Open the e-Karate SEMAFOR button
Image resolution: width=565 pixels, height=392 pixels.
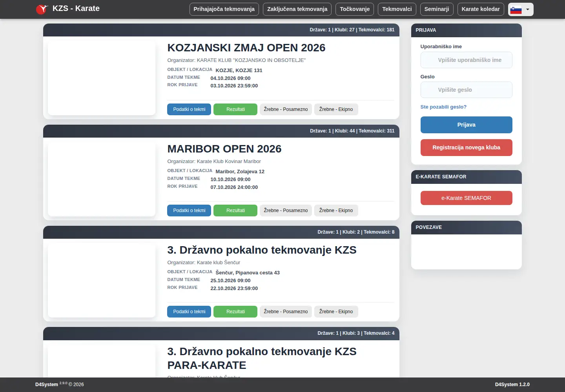pos(466,198)
